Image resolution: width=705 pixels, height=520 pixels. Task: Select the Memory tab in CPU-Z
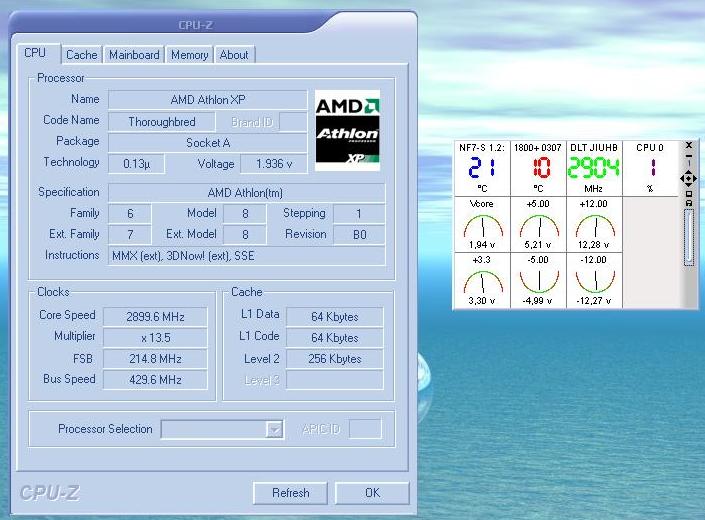(x=189, y=55)
